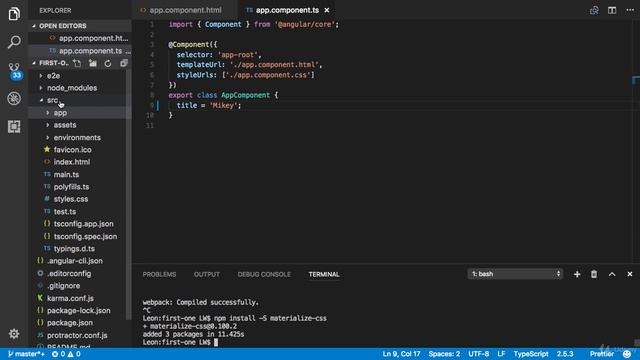This screenshot has height=360, width=640.
Task: Refresh the explorer file tree
Action: [x=108, y=63]
